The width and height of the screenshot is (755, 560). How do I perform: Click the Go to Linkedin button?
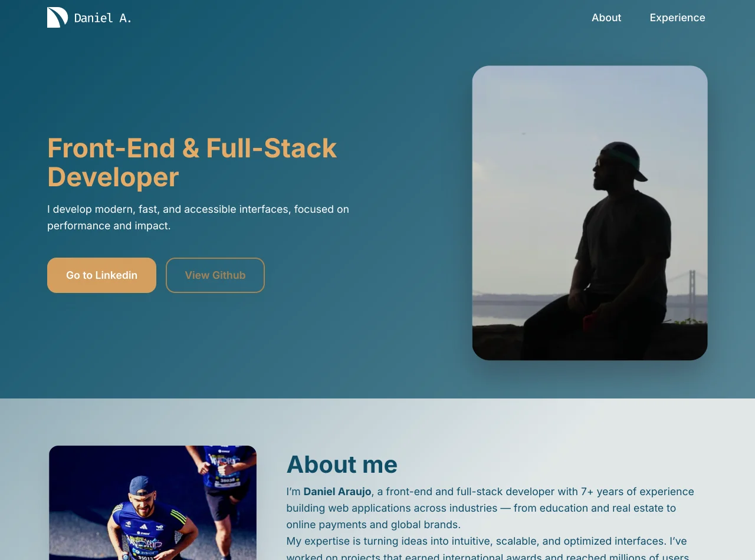[101, 275]
